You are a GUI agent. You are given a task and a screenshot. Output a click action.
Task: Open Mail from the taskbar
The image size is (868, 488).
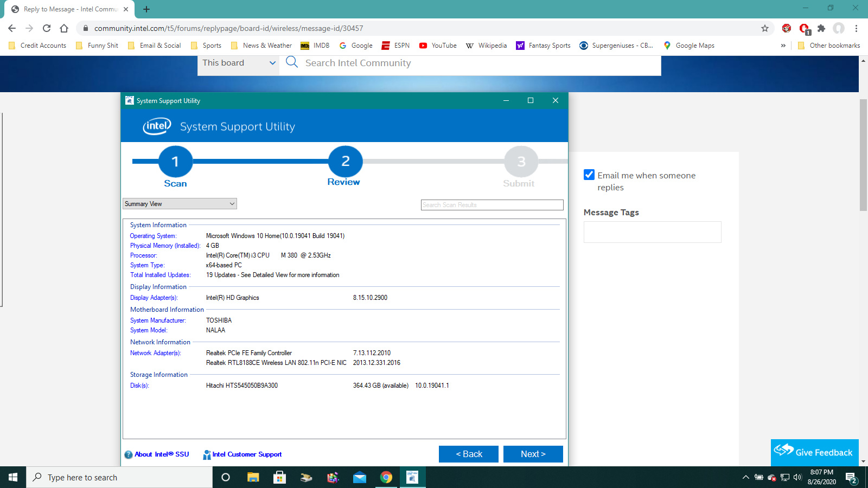(359, 477)
